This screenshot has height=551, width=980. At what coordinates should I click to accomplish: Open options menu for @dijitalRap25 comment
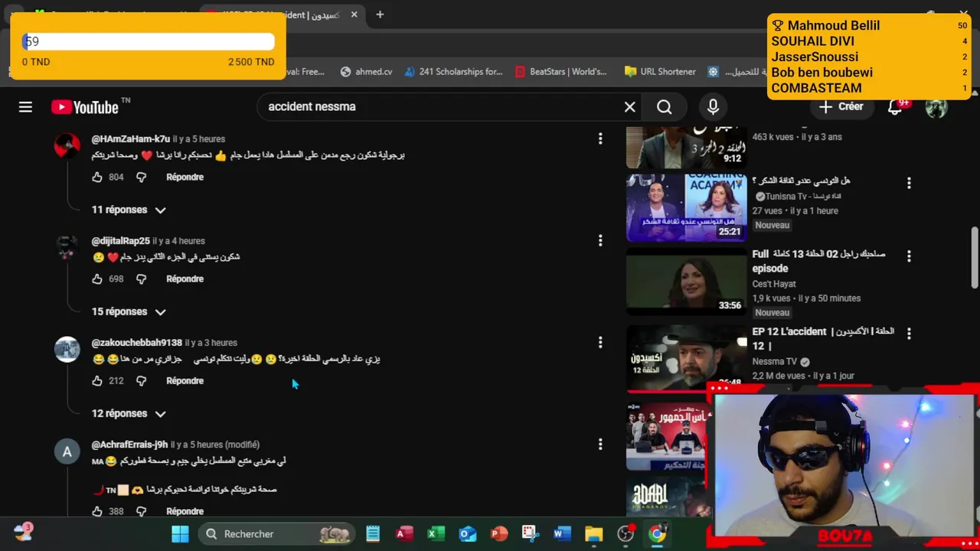tap(600, 240)
